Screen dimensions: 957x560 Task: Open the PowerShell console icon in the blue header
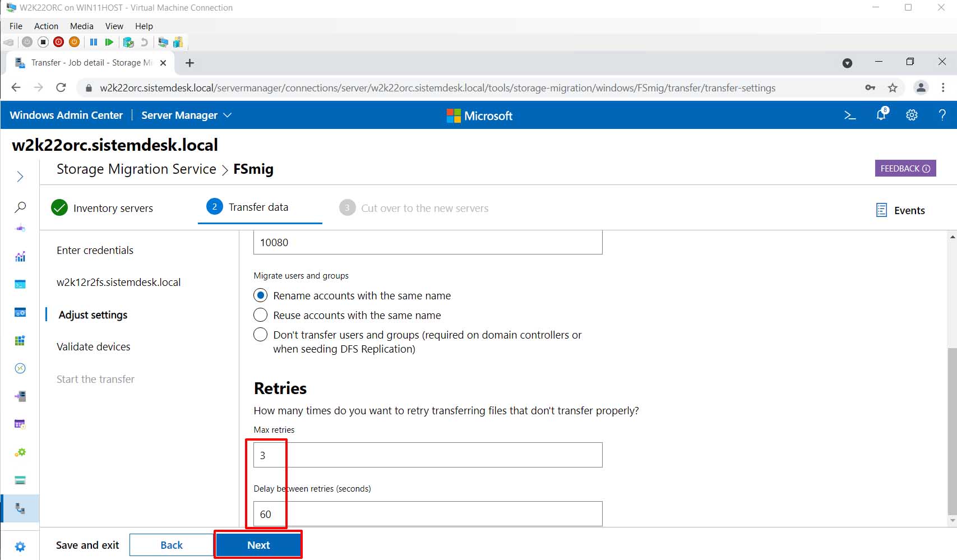(850, 115)
